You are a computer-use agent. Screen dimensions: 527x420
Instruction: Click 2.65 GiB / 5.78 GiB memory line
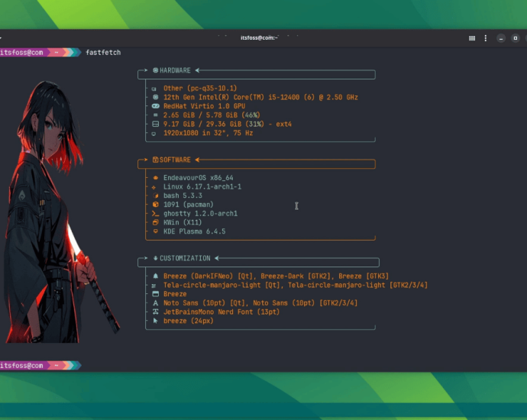click(212, 115)
